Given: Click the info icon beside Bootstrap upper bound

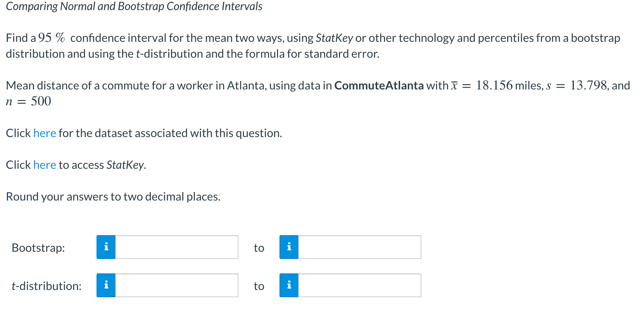Looking at the screenshot, I should coord(289,247).
